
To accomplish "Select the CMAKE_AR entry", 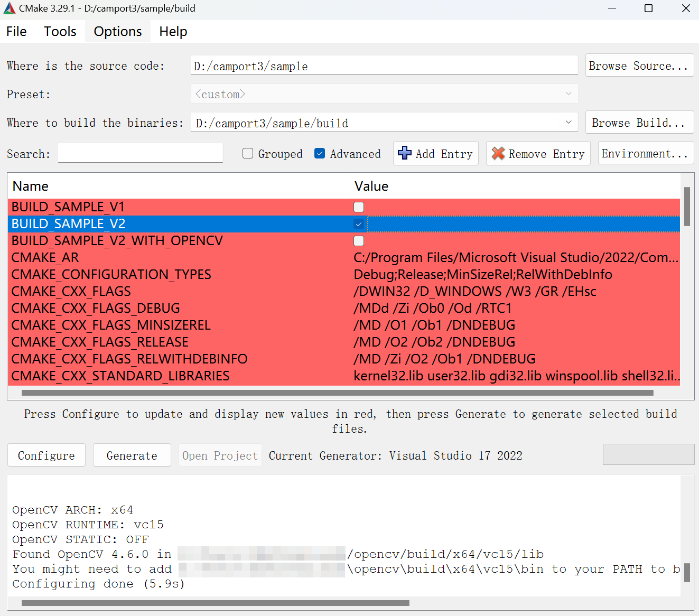I will [45, 258].
